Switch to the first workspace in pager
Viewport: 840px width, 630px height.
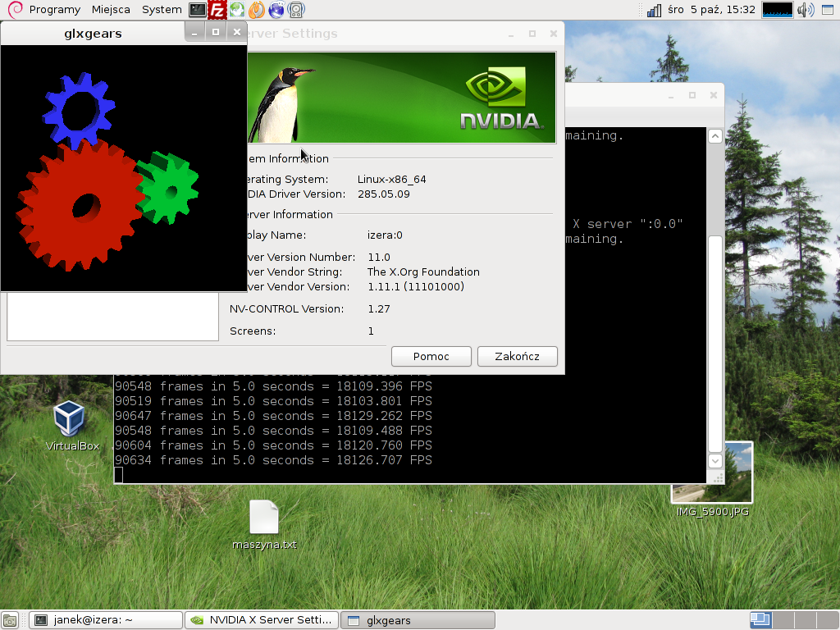click(760, 620)
